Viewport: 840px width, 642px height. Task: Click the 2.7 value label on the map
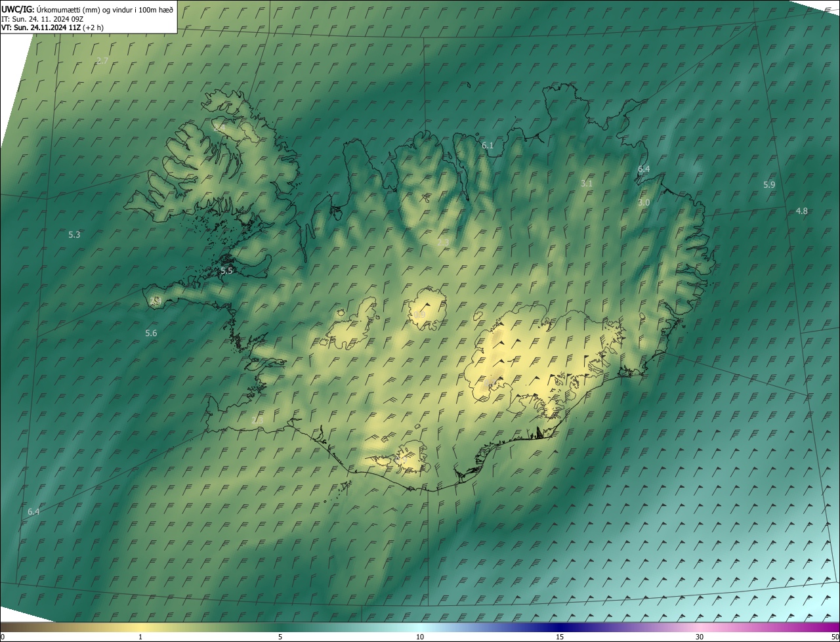(102, 60)
